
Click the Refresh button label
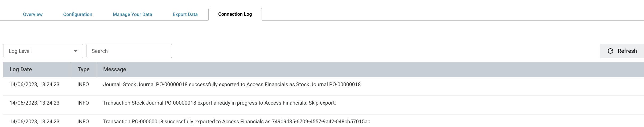pyautogui.click(x=627, y=51)
